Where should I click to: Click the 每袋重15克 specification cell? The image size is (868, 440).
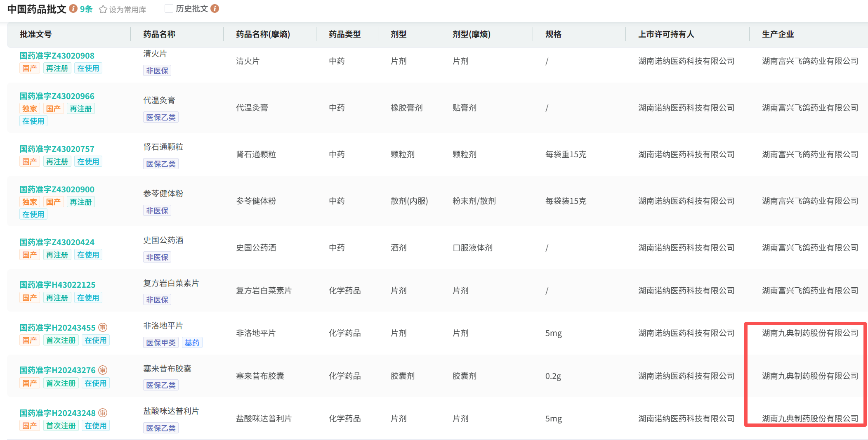pos(566,154)
